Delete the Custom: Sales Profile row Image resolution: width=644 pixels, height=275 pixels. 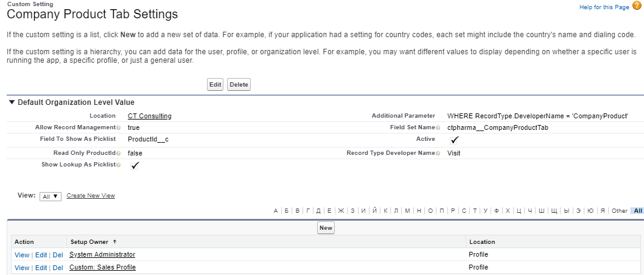tap(58, 268)
